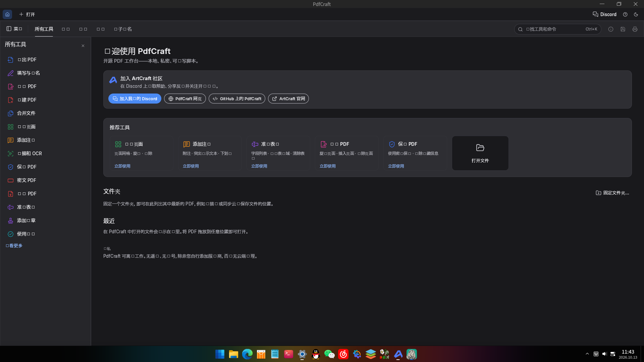Viewport: 644px width, 362px height.
Task: Open the help question-mark icon
Action: 625,14
